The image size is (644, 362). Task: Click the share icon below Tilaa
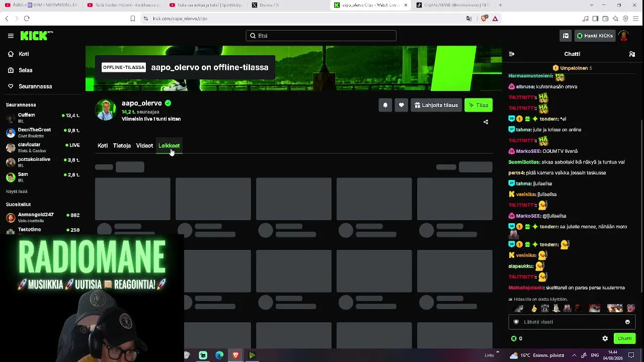486,122
